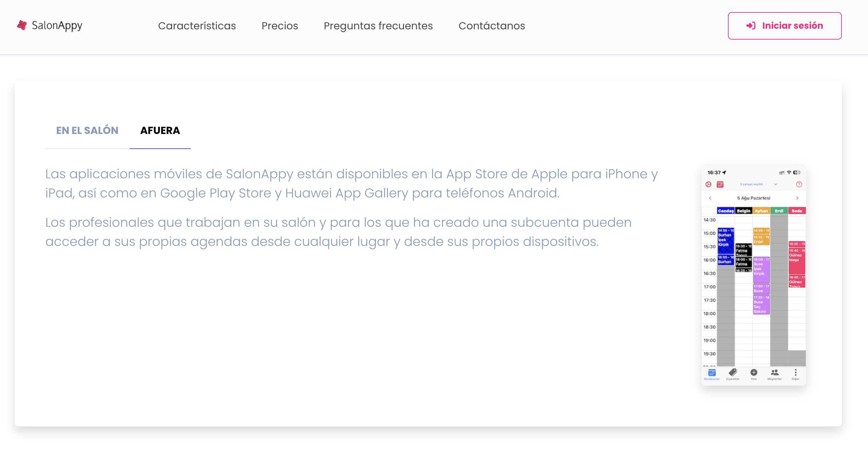This screenshot has width=868, height=465.
Task: Click the clock settings icon in phone header
Action: click(708, 184)
